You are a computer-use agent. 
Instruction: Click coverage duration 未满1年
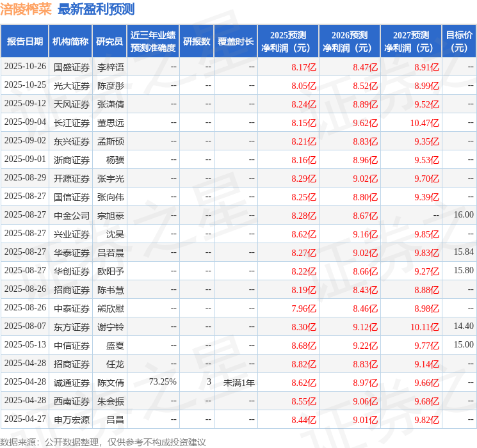[x=239, y=383]
